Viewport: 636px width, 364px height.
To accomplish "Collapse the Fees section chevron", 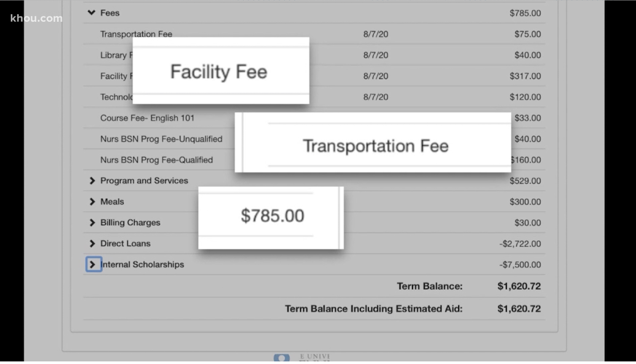I will (x=91, y=13).
